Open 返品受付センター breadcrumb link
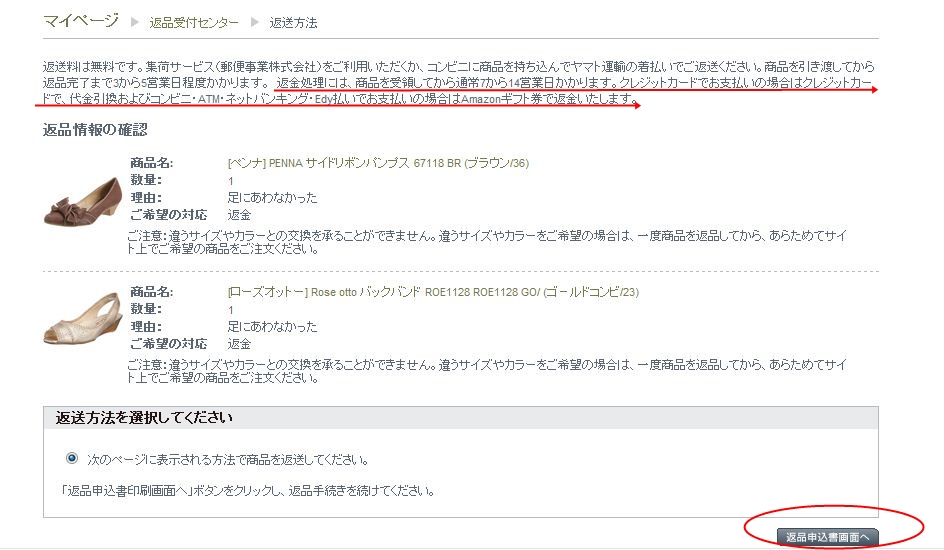 point(194,23)
